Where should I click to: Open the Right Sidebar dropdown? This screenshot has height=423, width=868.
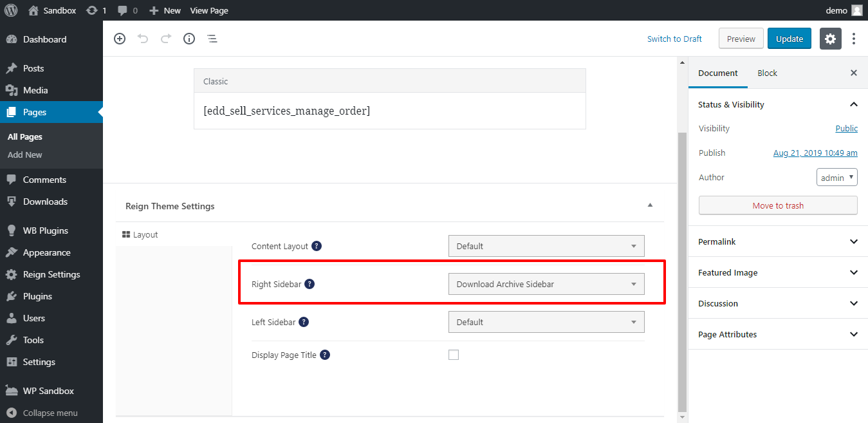pos(546,284)
